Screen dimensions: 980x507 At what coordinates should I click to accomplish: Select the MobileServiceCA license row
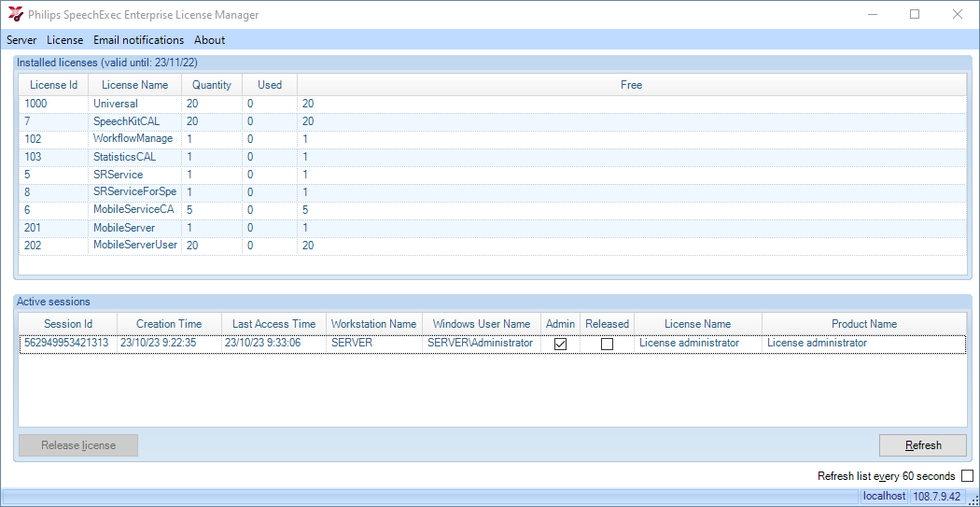(493, 210)
